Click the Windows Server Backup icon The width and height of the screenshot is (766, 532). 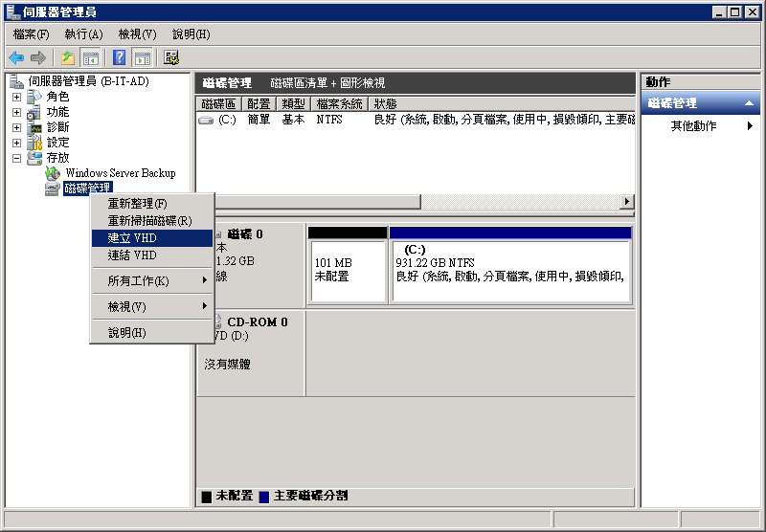(x=53, y=173)
